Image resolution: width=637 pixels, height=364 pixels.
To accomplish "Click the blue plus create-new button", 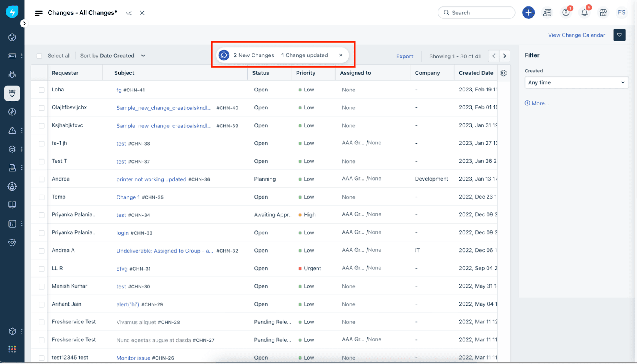I will (x=528, y=13).
